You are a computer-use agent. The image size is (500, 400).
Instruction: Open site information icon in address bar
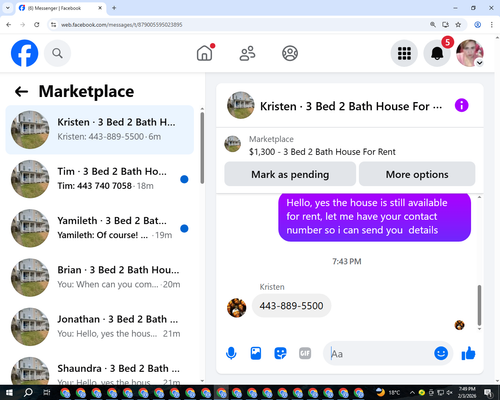(x=53, y=25)
